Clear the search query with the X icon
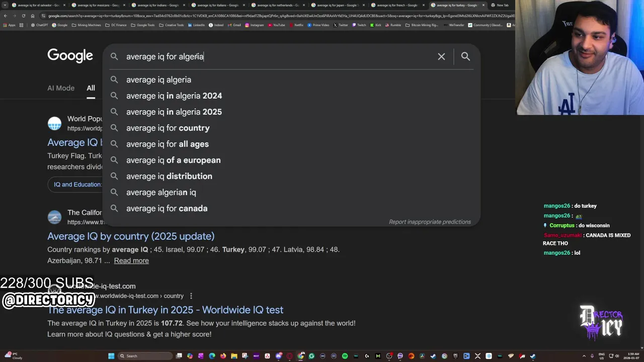The image size is (644, 362). (x=441, y=57)
